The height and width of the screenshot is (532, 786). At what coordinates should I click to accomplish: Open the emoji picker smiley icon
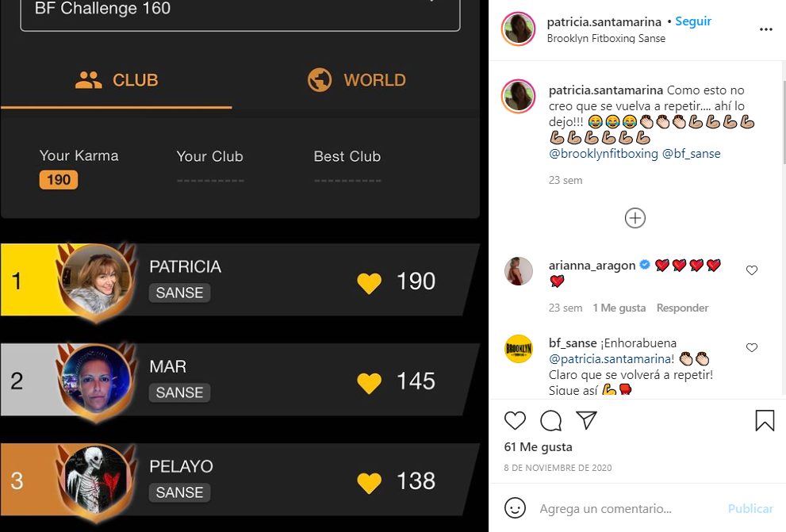(515, 508)
